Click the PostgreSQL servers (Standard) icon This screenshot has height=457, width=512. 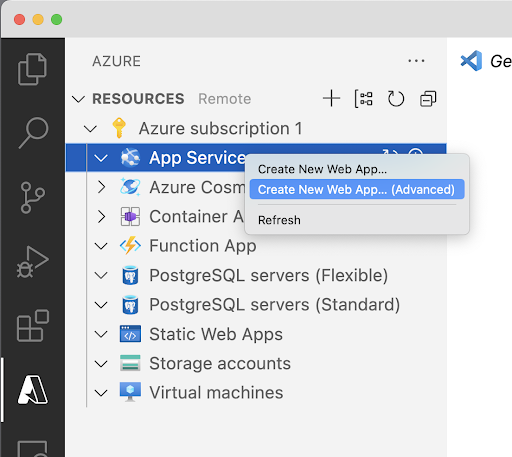click(130, 304)
